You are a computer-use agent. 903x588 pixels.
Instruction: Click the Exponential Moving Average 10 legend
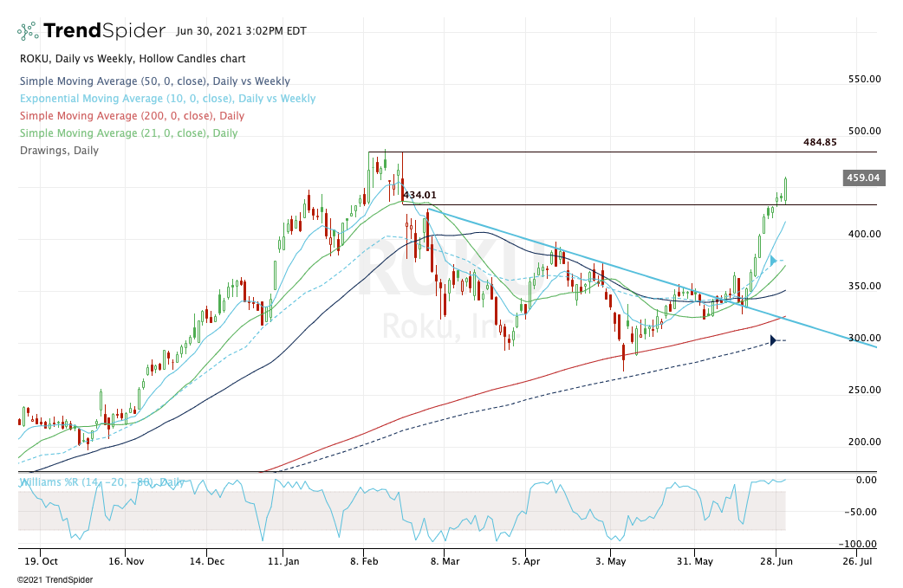click(166, 99)
